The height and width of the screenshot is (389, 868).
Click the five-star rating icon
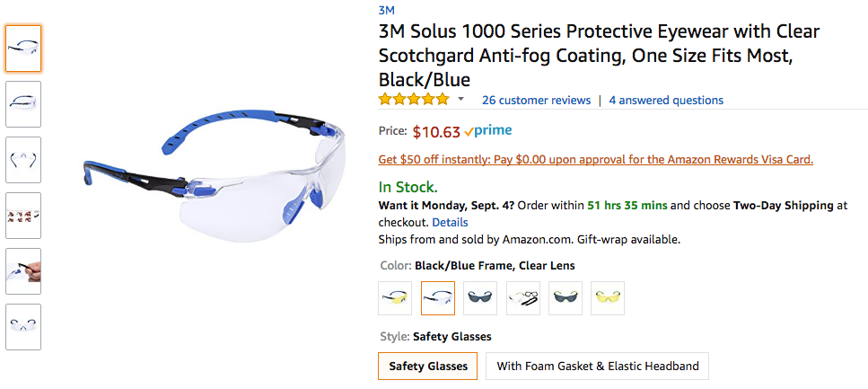414,100
